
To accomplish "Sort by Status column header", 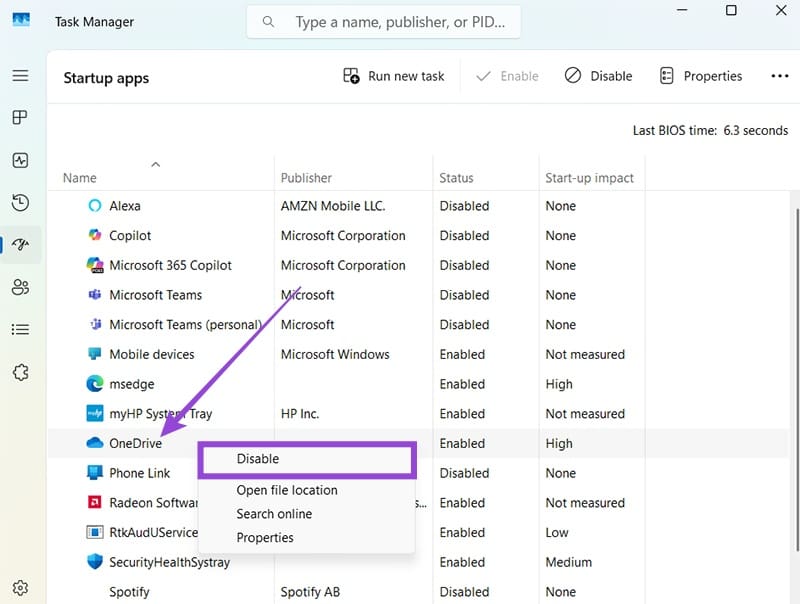I will (x=456, y=178).
